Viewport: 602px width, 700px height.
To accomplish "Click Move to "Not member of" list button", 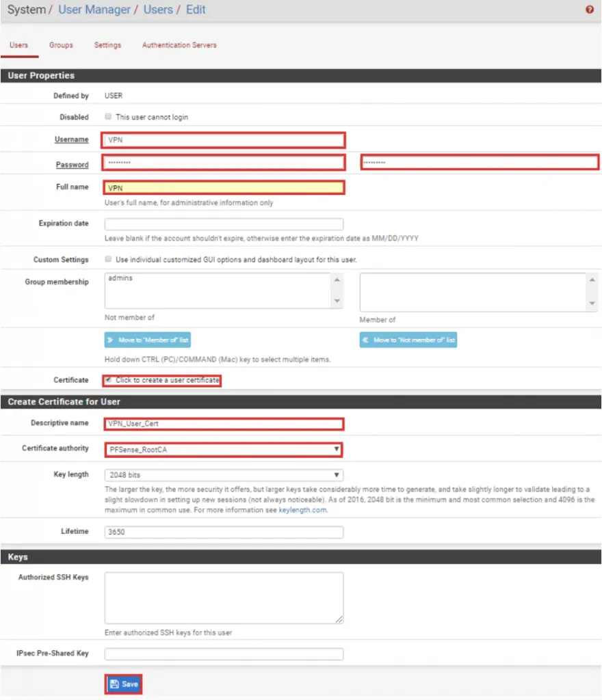I will [408, 340].
